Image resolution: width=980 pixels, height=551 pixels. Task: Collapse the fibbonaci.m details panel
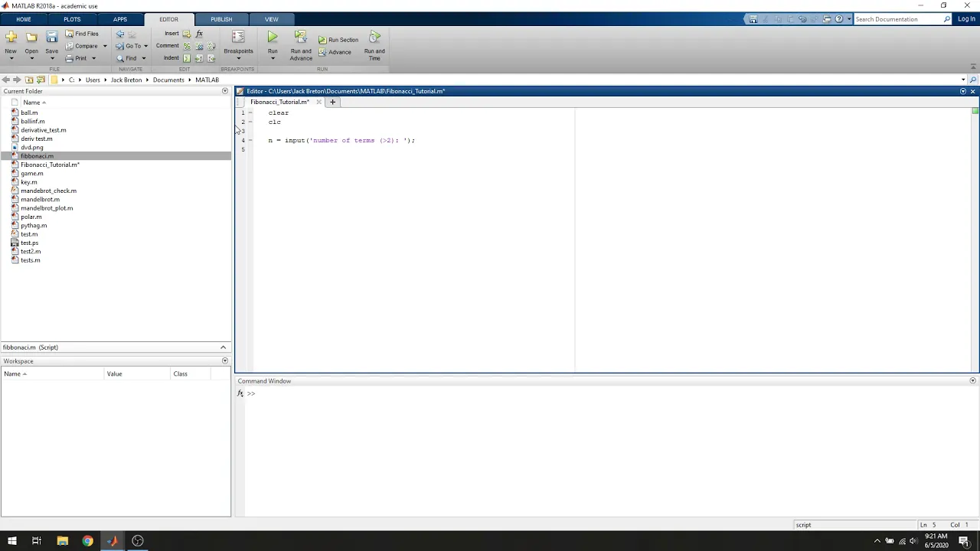224,347
